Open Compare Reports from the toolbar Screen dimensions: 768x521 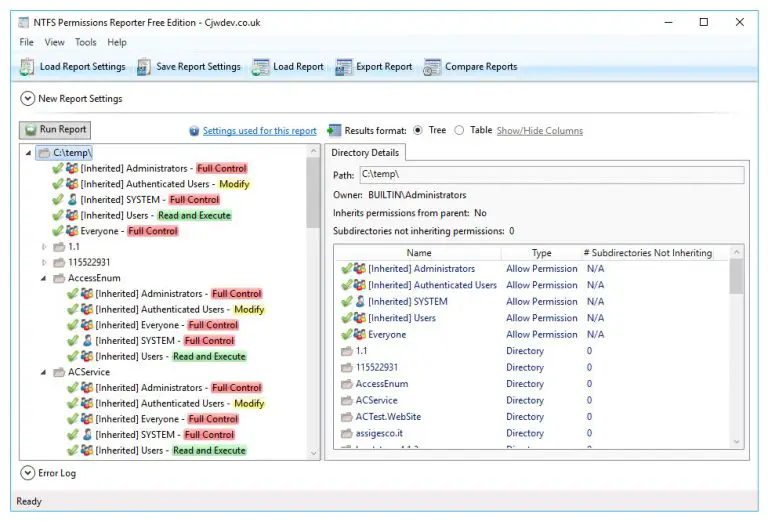[432, 67]
